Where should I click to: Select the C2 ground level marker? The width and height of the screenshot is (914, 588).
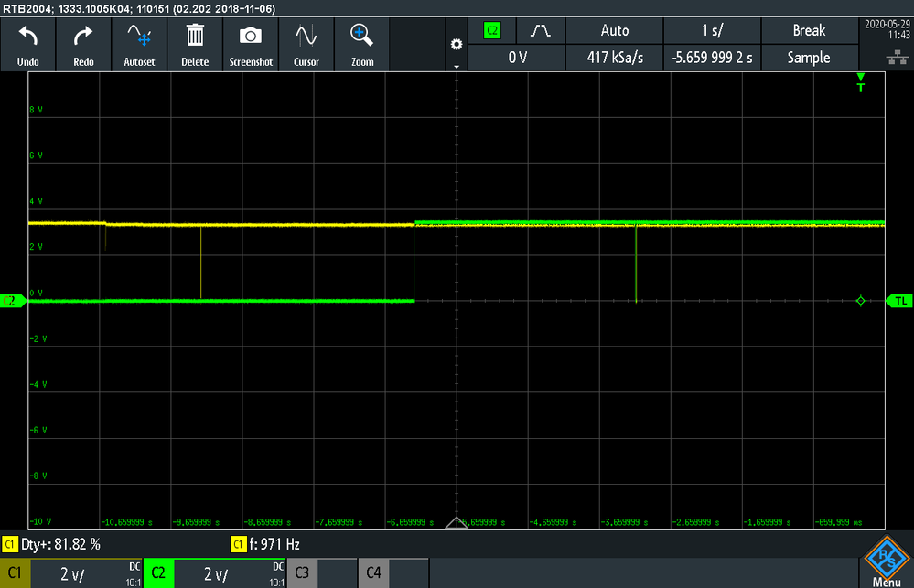(13, 301)
